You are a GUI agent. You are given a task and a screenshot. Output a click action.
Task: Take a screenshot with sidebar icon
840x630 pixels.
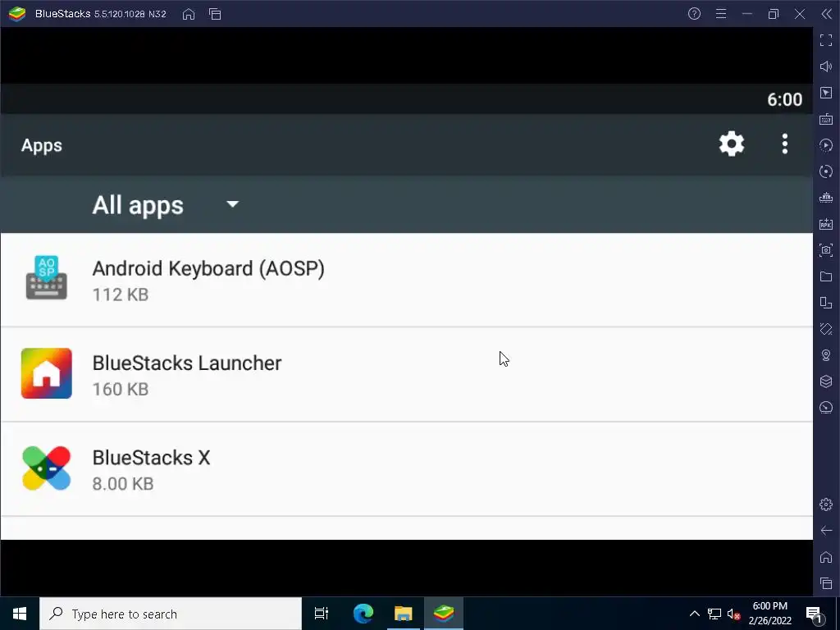pos(826,250)
